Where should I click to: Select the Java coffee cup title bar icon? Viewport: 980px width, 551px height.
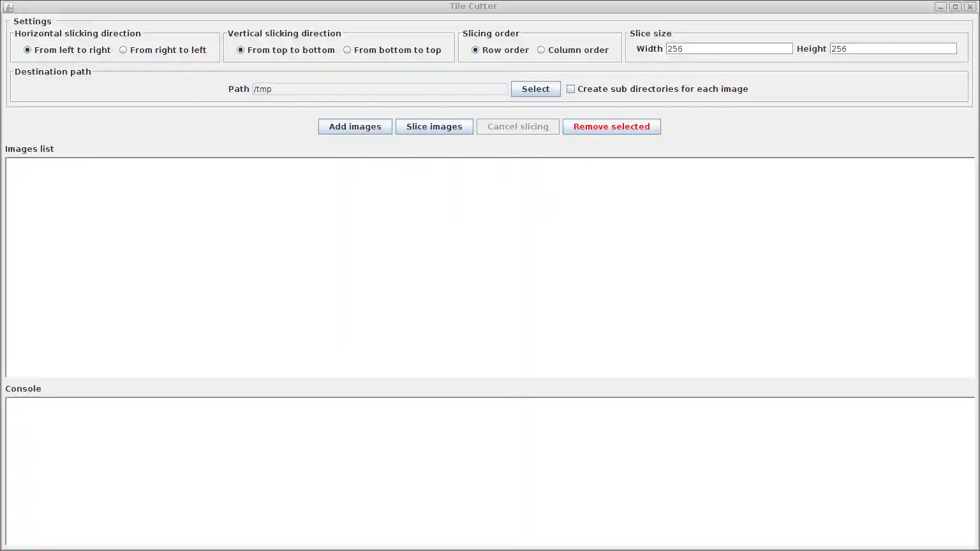[x=8, y=6]
